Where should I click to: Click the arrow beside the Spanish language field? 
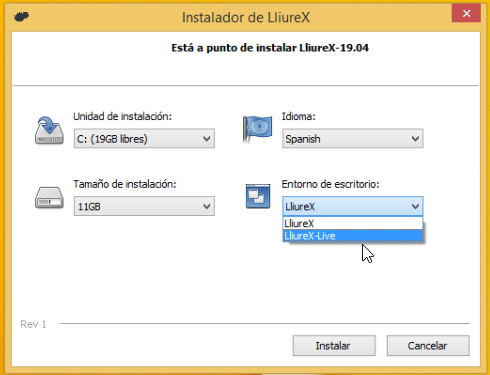pyautogui.click(x=415, y=138)
